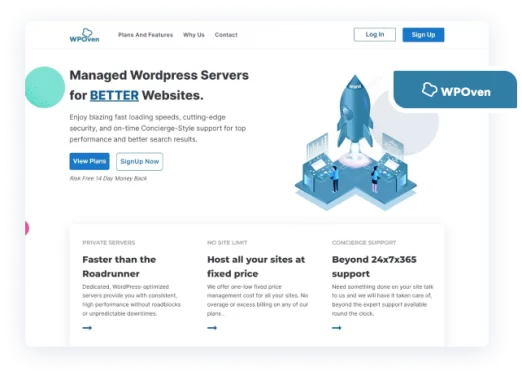522x376 pixels.
Task: Click the Host all your sites heading
Action: pyautogui.click(x=256, y=267)
